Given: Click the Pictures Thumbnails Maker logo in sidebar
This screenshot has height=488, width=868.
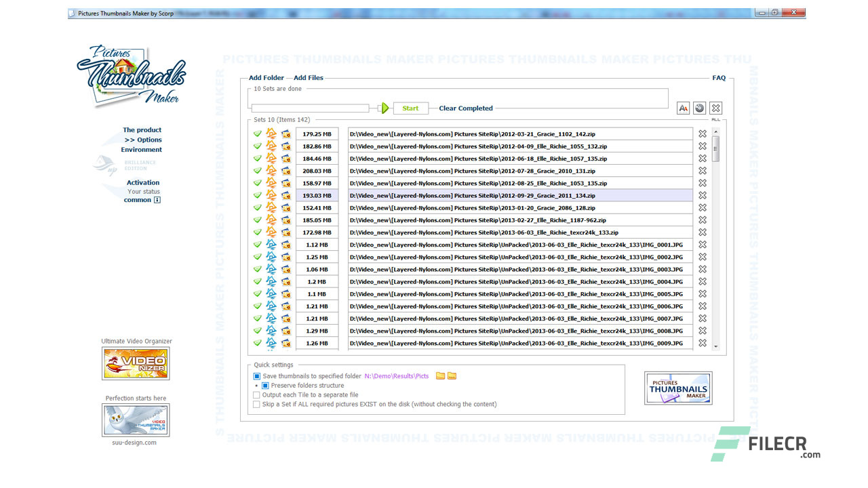Looking at the screenshot, I should coord(131,76).
